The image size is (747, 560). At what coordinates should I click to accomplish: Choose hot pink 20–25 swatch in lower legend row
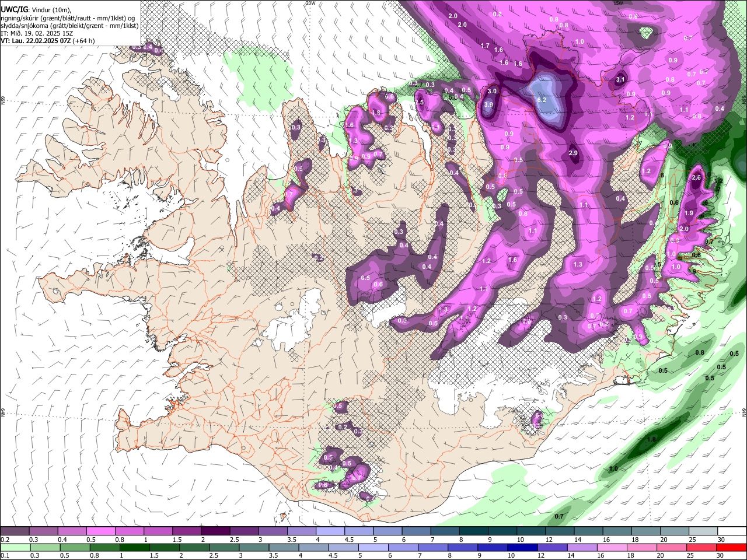pyautogui.click(x=672, y=547)
